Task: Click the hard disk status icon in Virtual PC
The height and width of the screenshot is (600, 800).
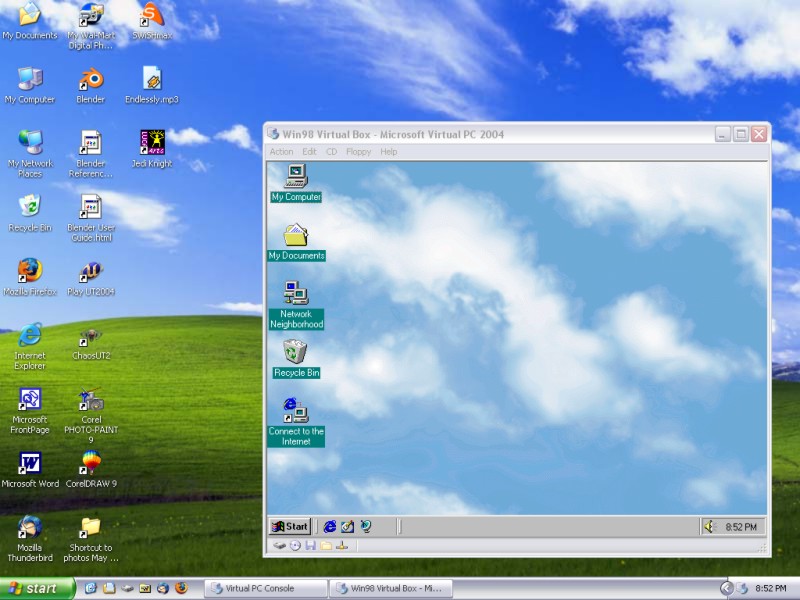Action: (x=279, y=546)
